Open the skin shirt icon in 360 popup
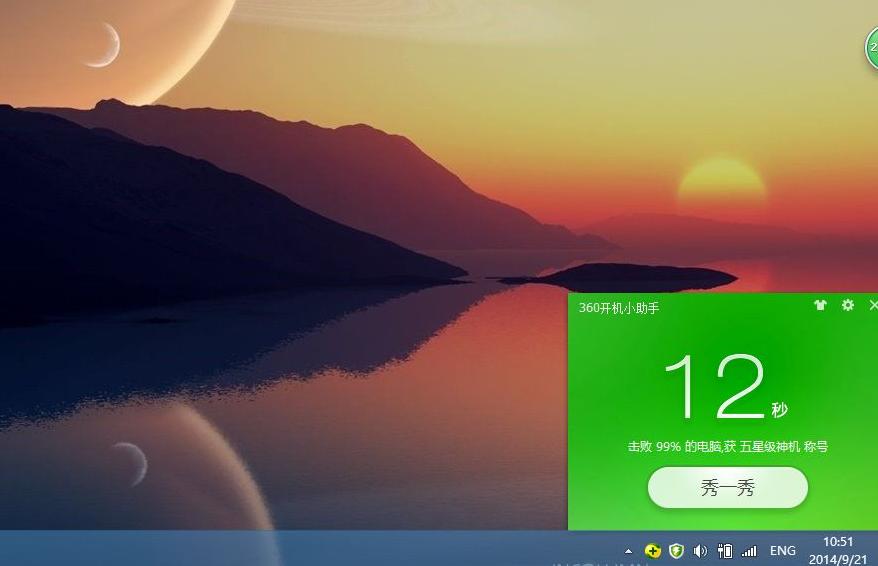Image resolution: width=878 pixels, height=566 pixels. point(821,306)
